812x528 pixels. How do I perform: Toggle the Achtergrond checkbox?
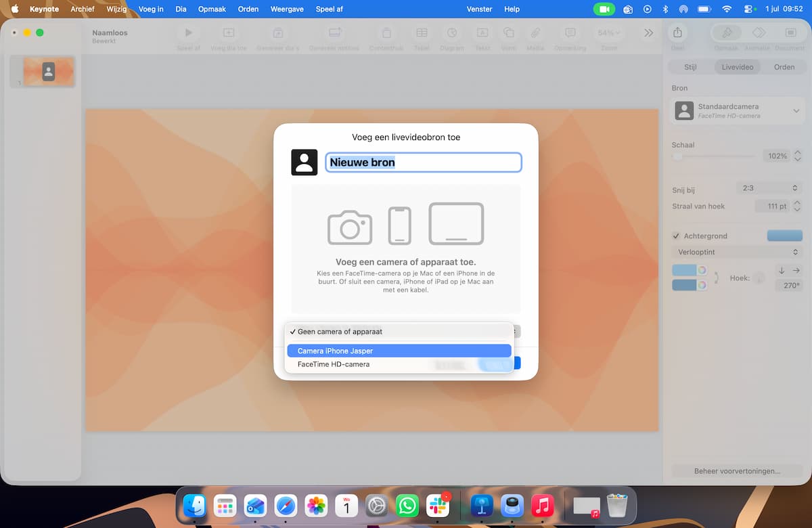tap(676, 236)
